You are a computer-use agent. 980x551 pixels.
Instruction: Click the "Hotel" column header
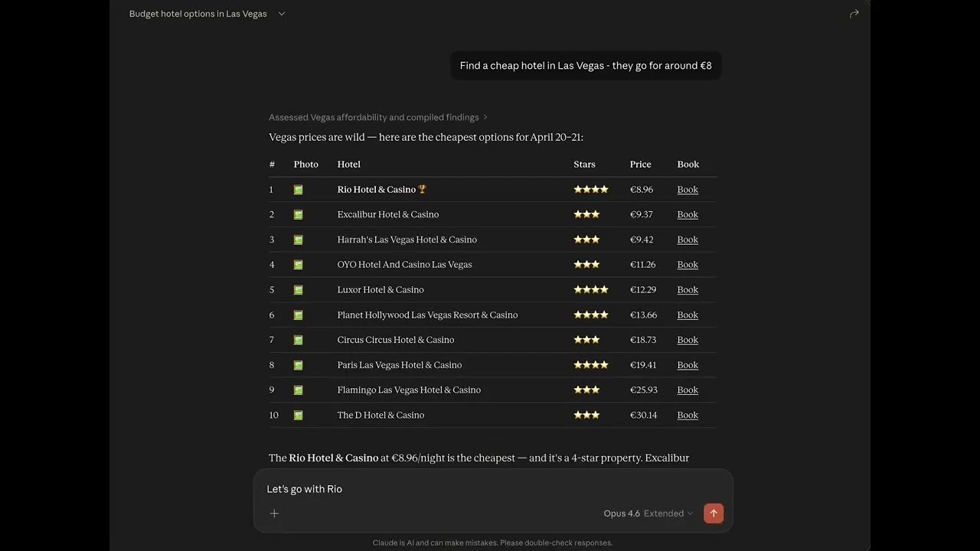point(349,165)
